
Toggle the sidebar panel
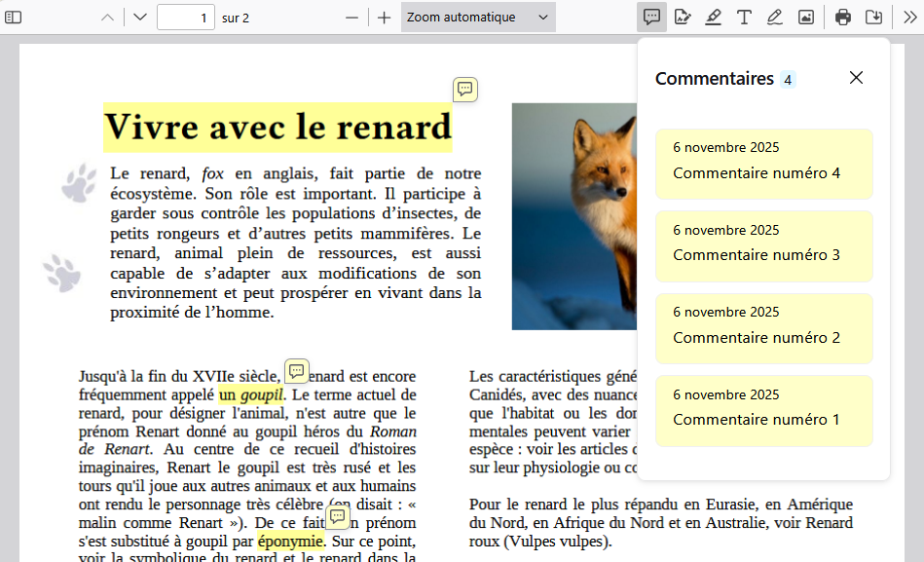coord(14,18)
